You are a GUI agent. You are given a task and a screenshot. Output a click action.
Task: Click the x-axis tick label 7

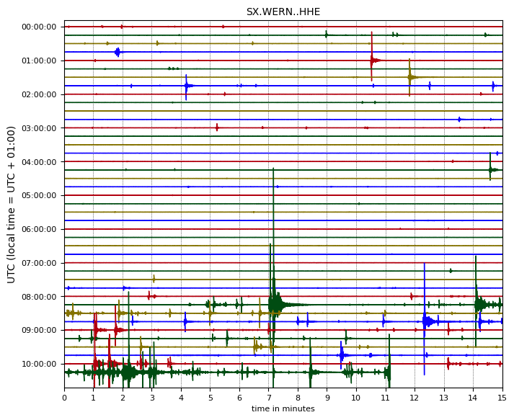269,398
